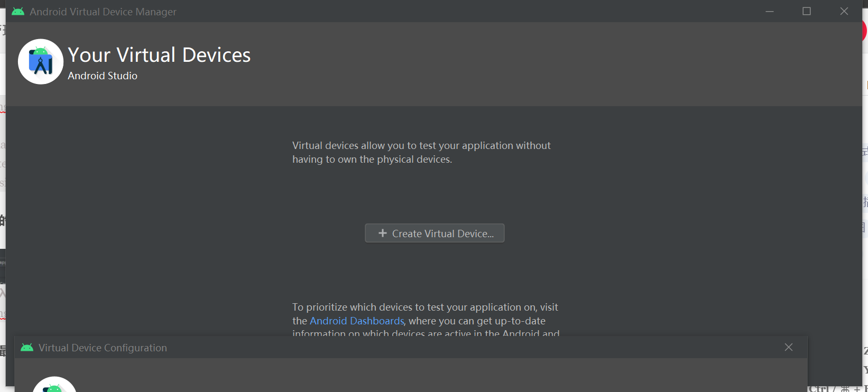Click the 'Android Virtual Device Manager' window title
Image resolution: width=868 pixels, height=392 pixels.
coord(103,12)
